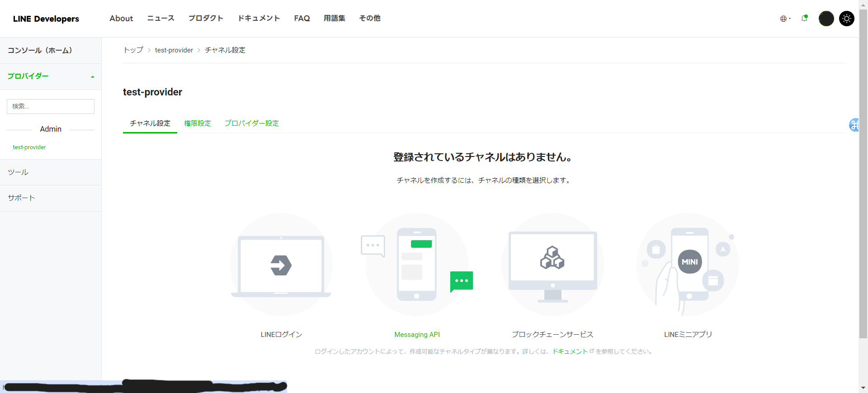868x393 pixels.
Task: Select test-provider in the sidebar list
Action: click(x=29, y=147)
